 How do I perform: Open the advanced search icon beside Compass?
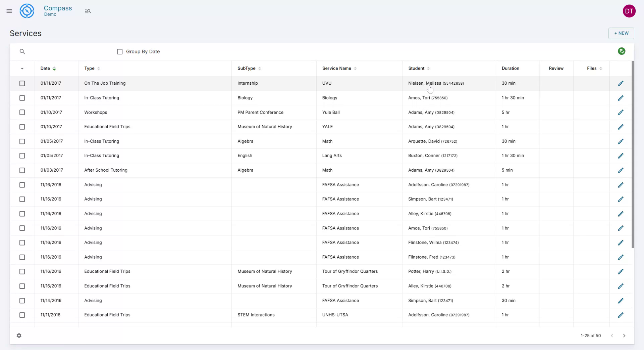88,11
